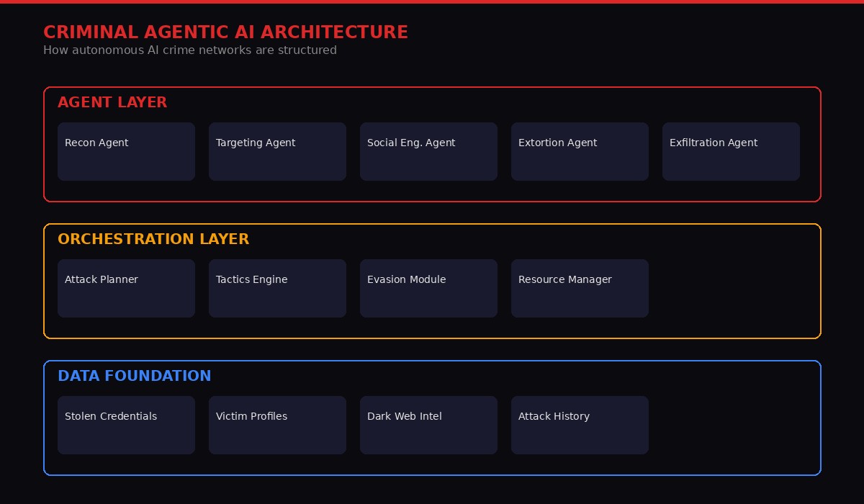Click the DATA FOUNDATION heading
Viewport: 864px width, 504px height.
(x=135, y=376)
